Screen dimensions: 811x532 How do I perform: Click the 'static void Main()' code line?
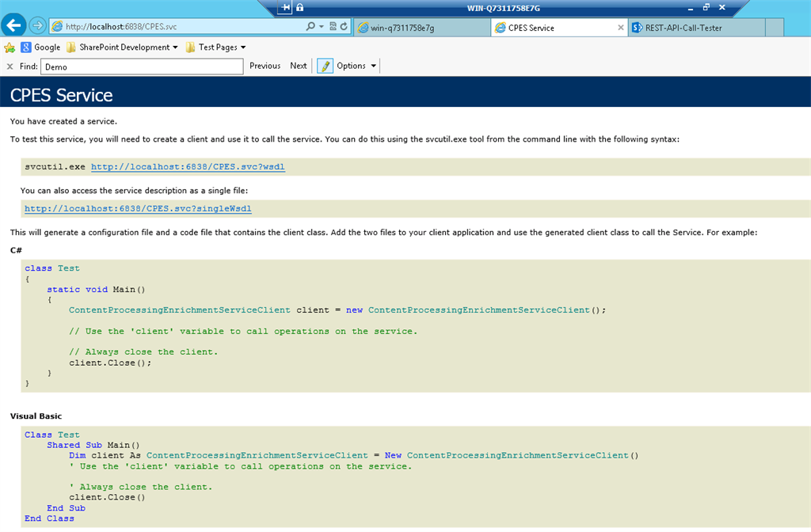(x=96, y=290)
